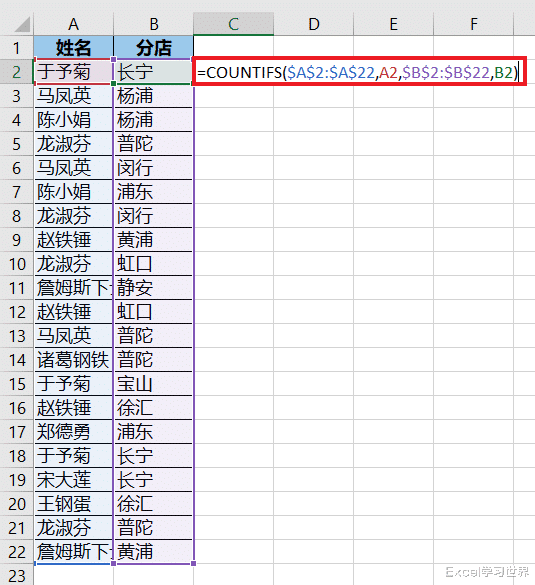Select cell A19 宋大莲
This screenshot has width=535, height=585.
(x=73, y=480)
